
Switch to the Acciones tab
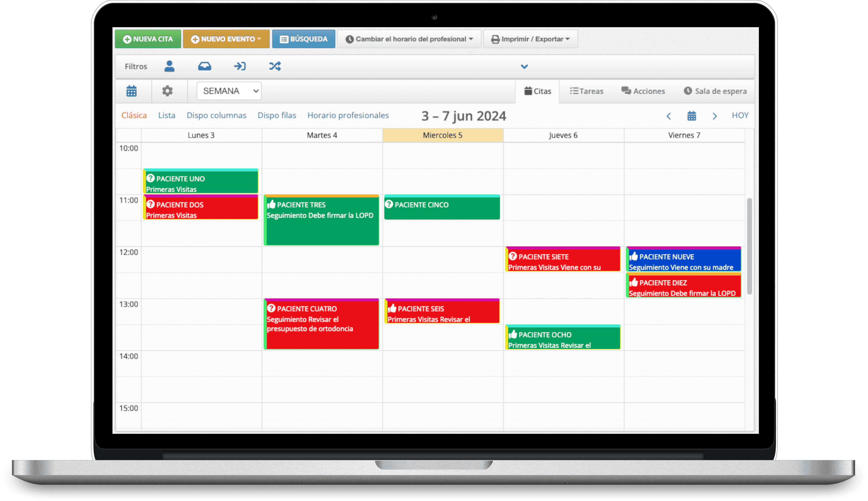point(643,91)
